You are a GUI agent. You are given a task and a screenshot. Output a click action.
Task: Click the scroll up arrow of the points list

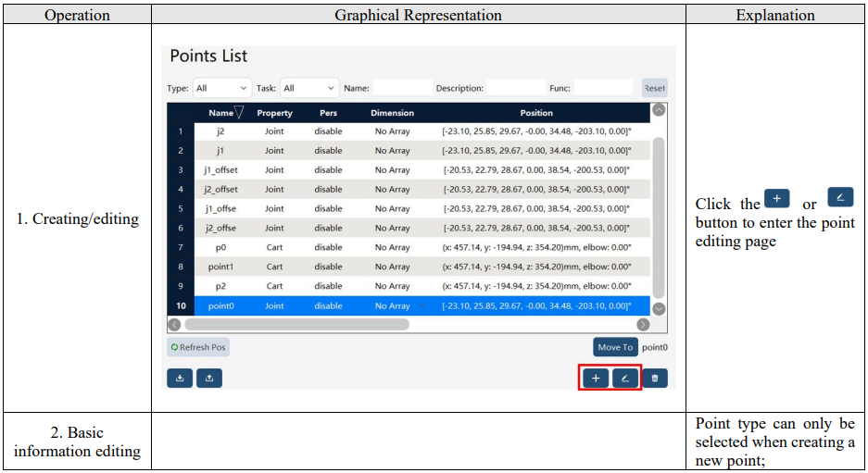[x=659, y=110]
